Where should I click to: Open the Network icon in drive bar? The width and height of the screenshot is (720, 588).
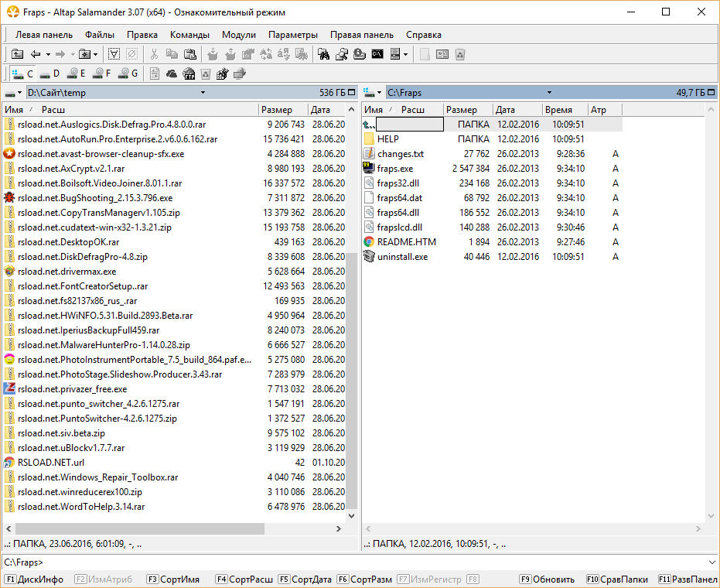240,73
